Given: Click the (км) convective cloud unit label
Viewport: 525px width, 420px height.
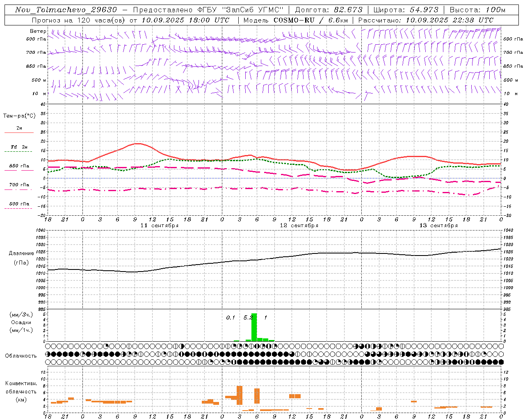Looking at the screenshot, I should [21, 399].
